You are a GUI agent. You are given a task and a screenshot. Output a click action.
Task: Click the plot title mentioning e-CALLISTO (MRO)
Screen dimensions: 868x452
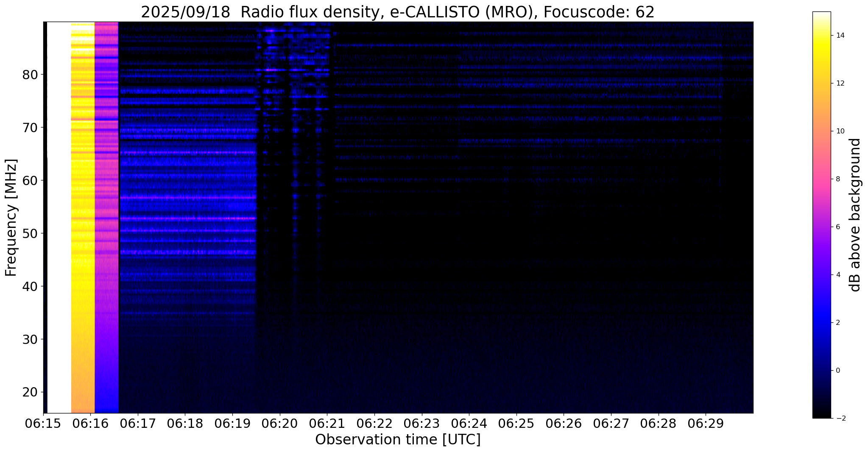(398, 12)
